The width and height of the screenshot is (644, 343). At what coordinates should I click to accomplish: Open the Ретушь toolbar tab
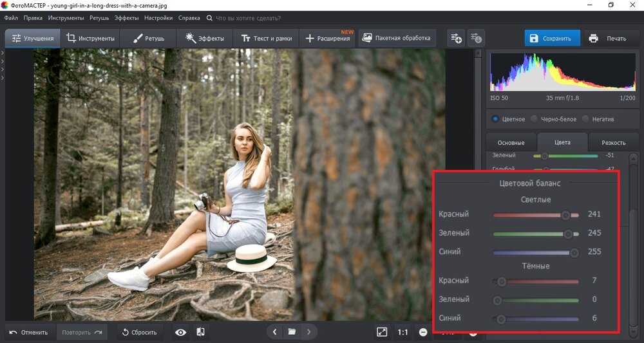pyautogui.click(x=149, y=38)
